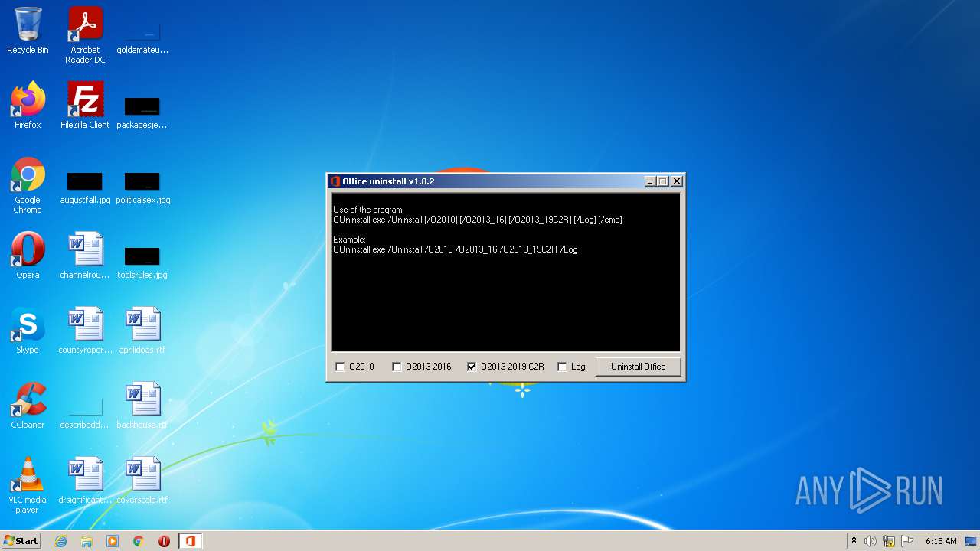The height and width of the screenshot is (551, 980).
Task: Close the Office uninstall window
Action: 677,181
